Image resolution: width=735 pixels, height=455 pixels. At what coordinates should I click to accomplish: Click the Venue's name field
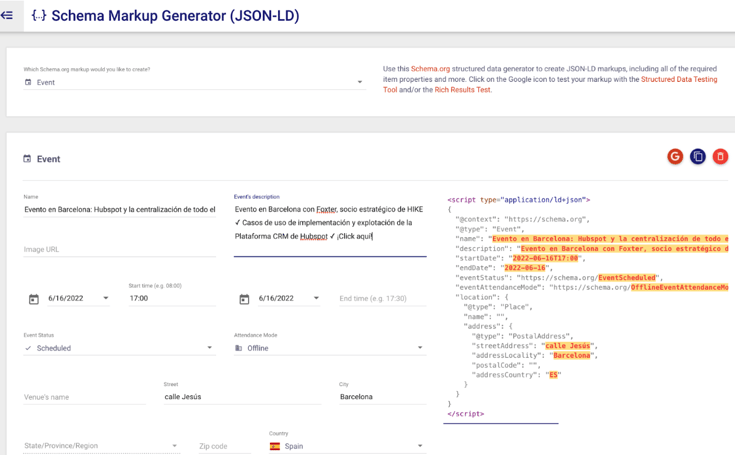(84, 397)
